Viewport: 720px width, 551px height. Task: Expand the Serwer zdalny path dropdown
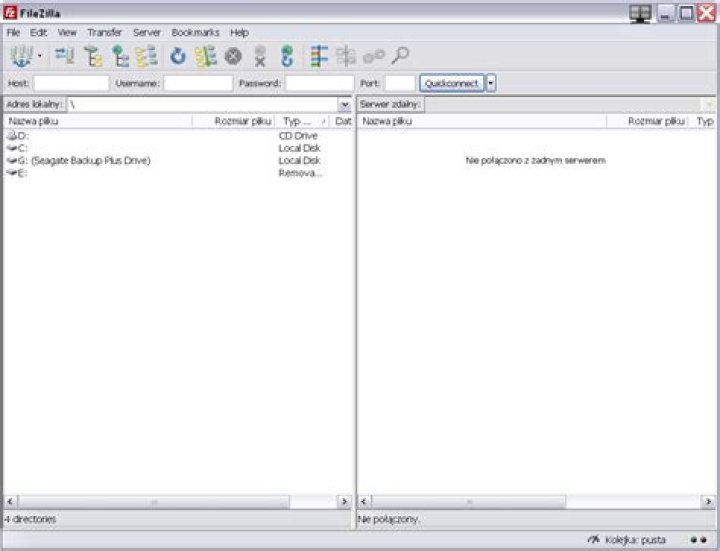709,105
